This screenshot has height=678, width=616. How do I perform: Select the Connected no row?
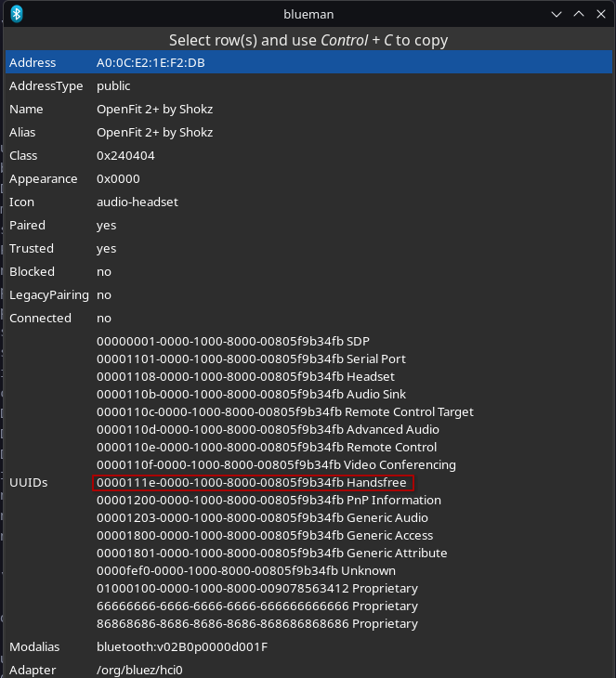click(308, 319)
